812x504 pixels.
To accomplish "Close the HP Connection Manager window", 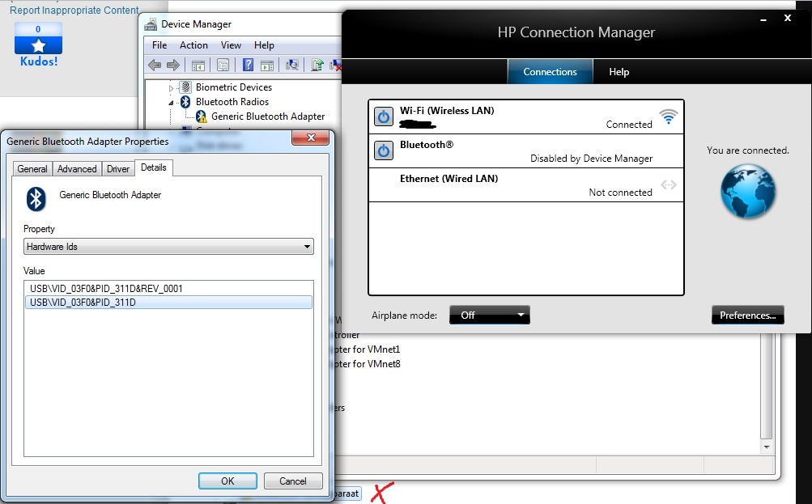I will point(788,18).
